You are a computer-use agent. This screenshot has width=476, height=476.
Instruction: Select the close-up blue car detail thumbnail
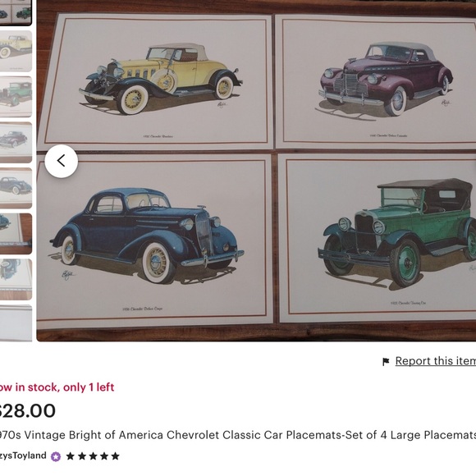pos(16,279)
